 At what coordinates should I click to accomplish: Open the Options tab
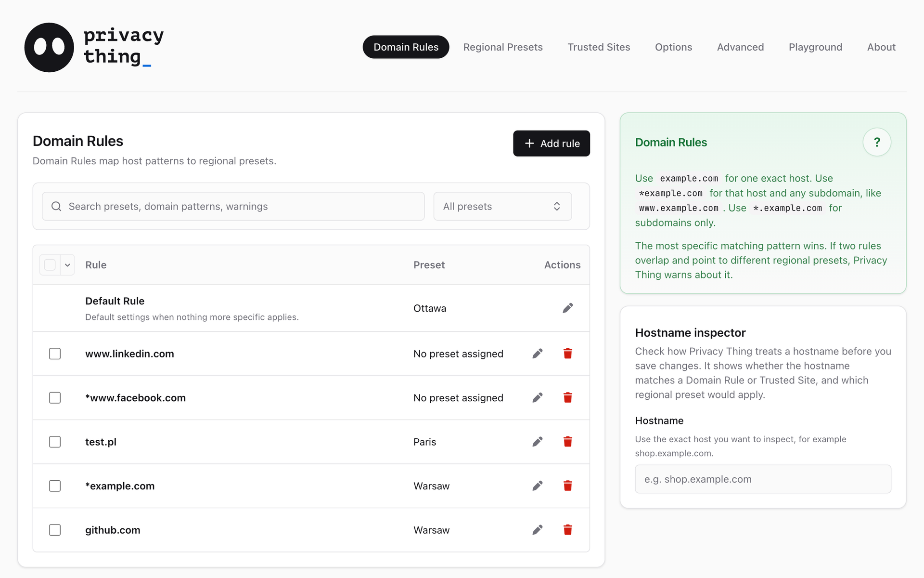[x=673, y=47]
